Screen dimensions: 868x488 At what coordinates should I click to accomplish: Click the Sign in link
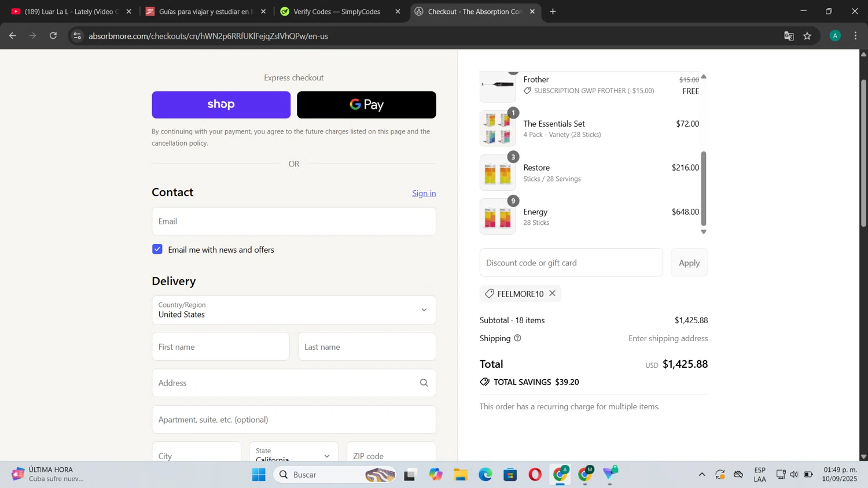coord(424,193)
